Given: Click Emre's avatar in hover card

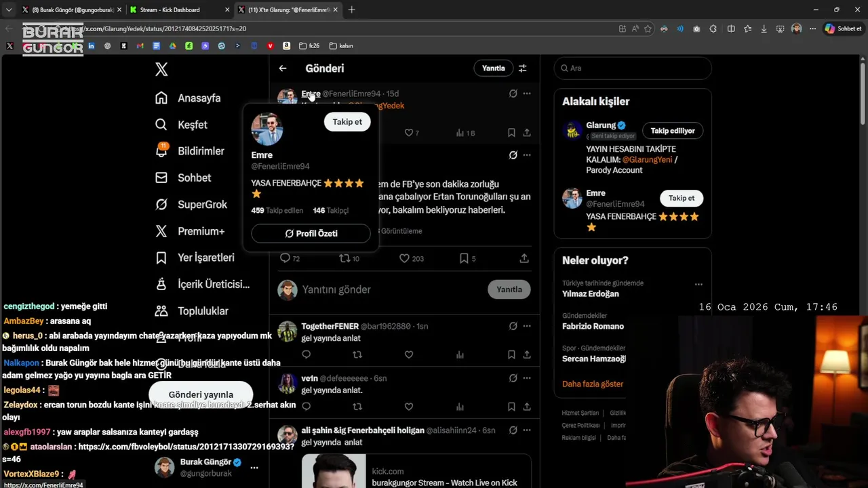Looking at the screenshot, I should [267, 129].
